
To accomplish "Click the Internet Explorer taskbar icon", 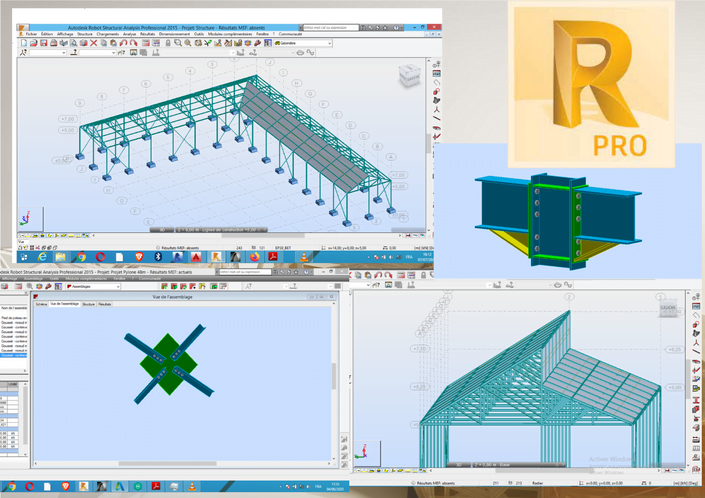I will (42, 257).
